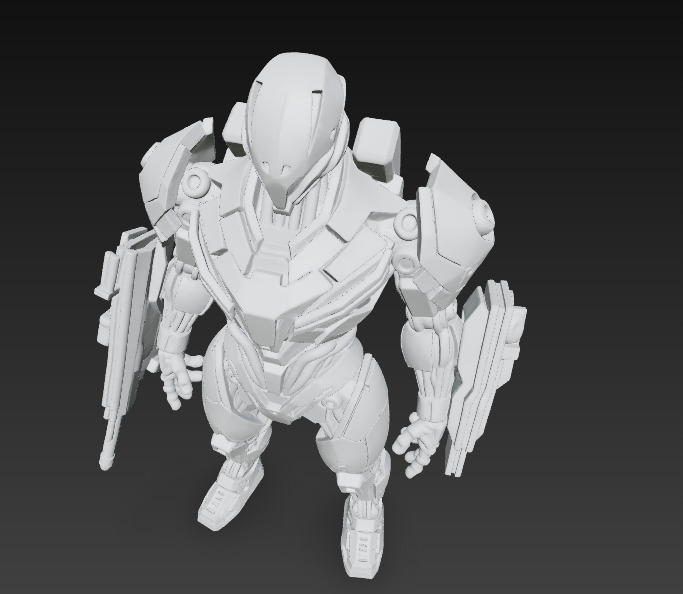This screenshot has height=594, width=683.
Task: Select the robot model's helmet head
Action: [297, 129]
